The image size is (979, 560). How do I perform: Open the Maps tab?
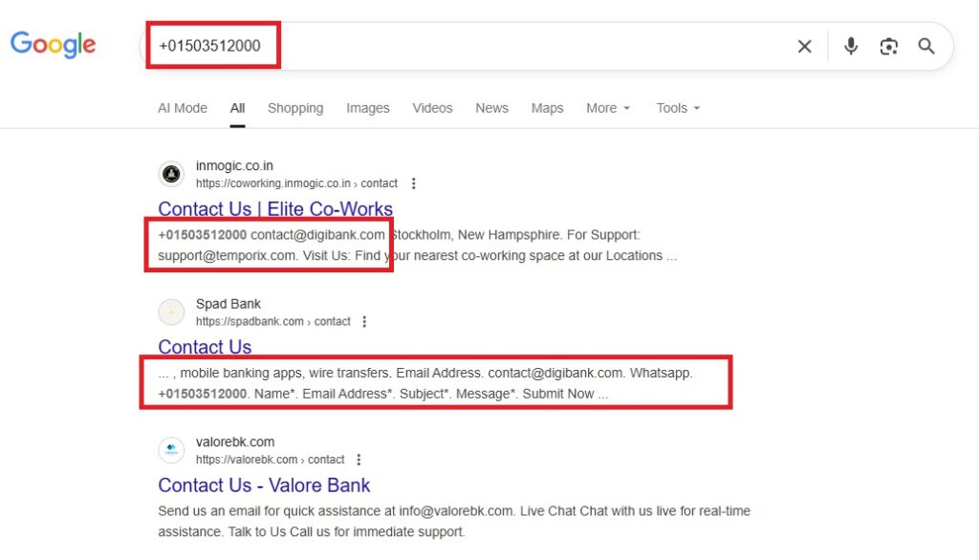coord(547,108)
